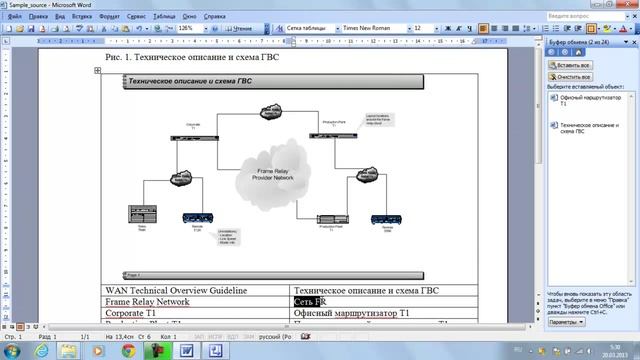
Task: Open print preview from the toolbar
Action: click(67, 29)
